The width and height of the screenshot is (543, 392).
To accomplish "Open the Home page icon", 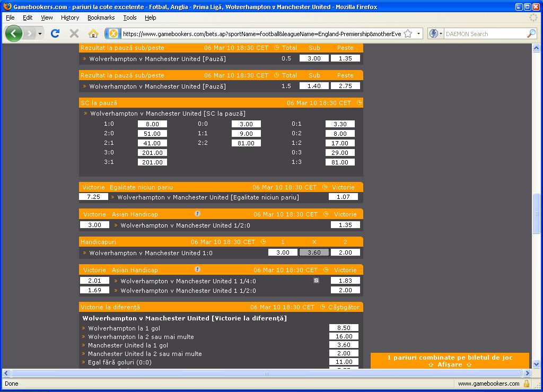I will [x=93, y=33].
